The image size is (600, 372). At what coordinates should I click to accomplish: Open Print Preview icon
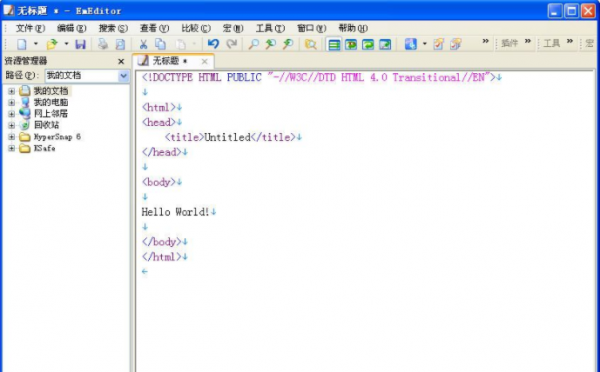click(x=120, y=44)
